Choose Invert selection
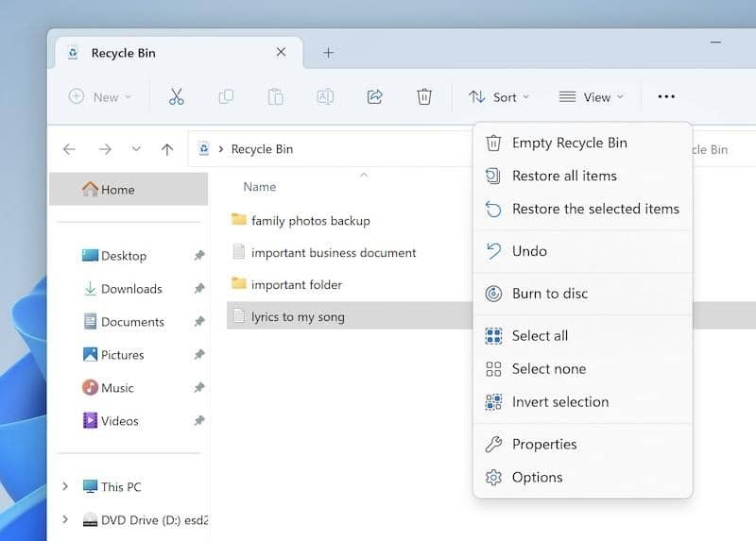The height and width of the screenshot is (541, 756). click(x=583, y=402)
